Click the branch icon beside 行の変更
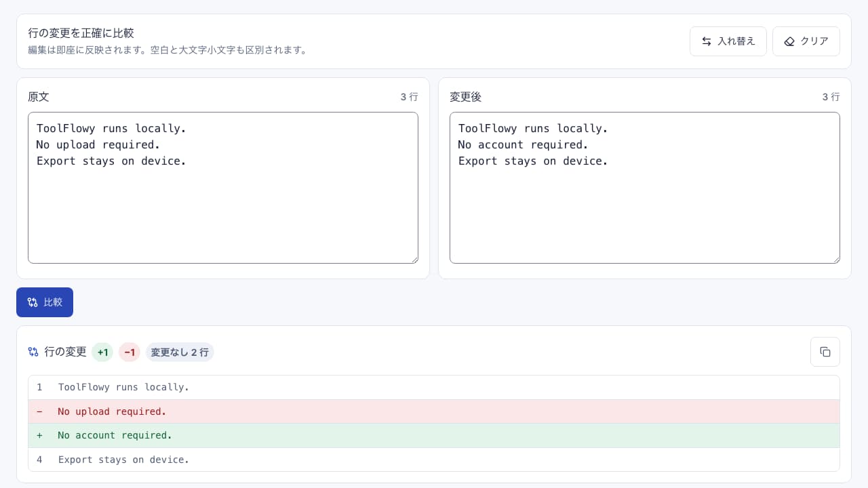The height and width of the screenshot is (488, 868). coord(33,352)
